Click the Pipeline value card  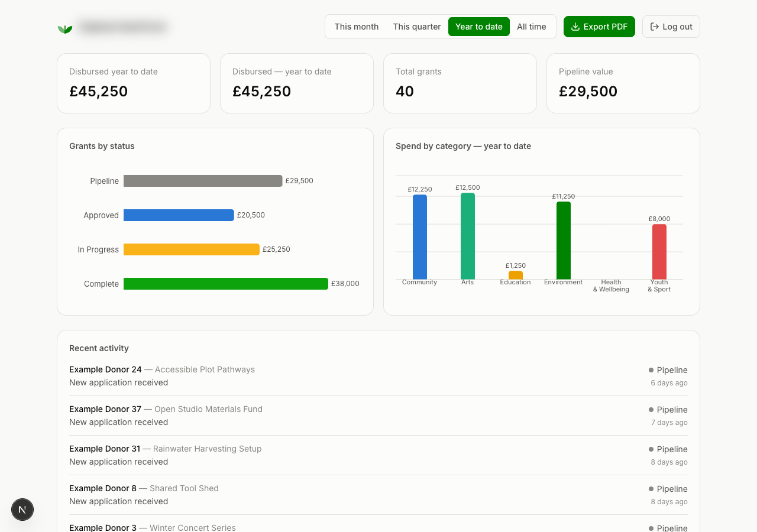coord(623,83)
